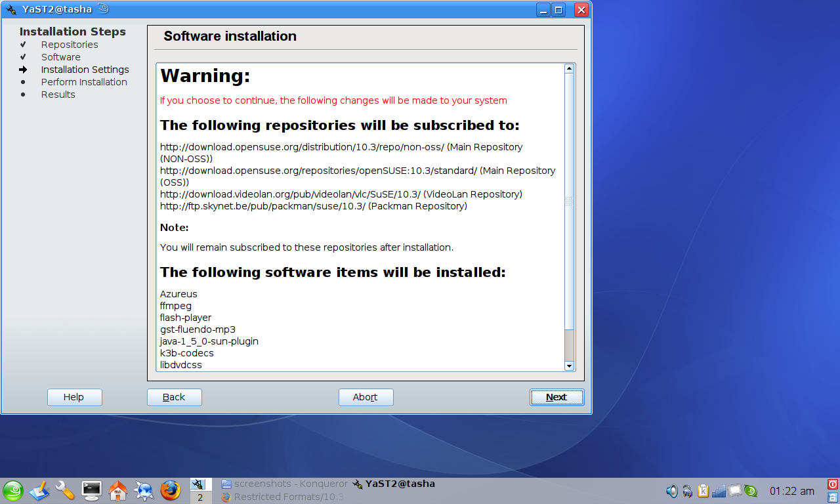Click the Repositories installation step
Viewport: 840px width, 504px height.
tap(70, 45)
